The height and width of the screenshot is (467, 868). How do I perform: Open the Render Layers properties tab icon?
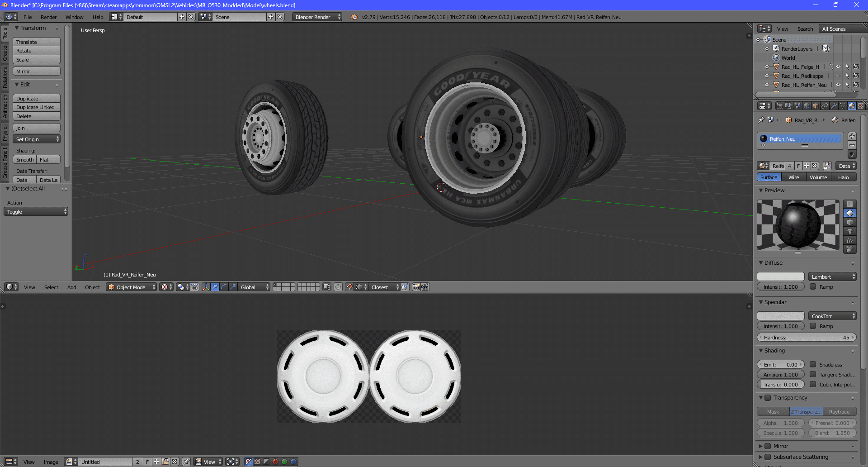click(789, 106)
